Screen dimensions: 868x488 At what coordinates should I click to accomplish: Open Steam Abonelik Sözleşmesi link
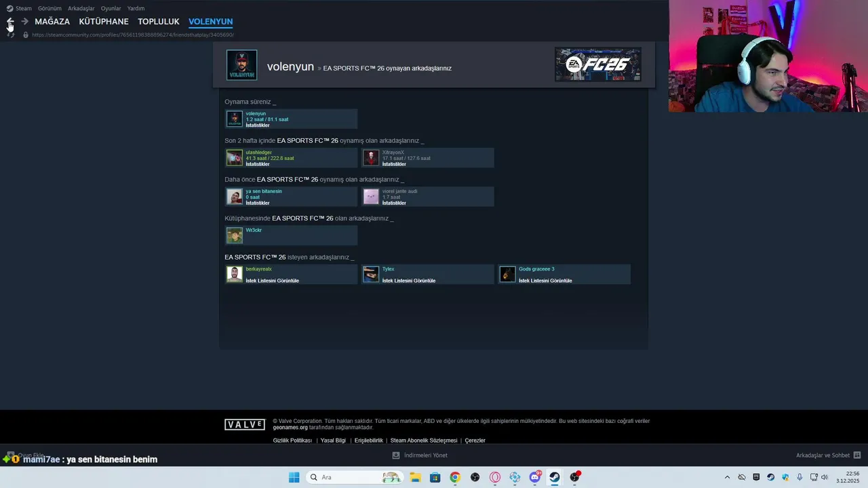[x=424, y=441]
